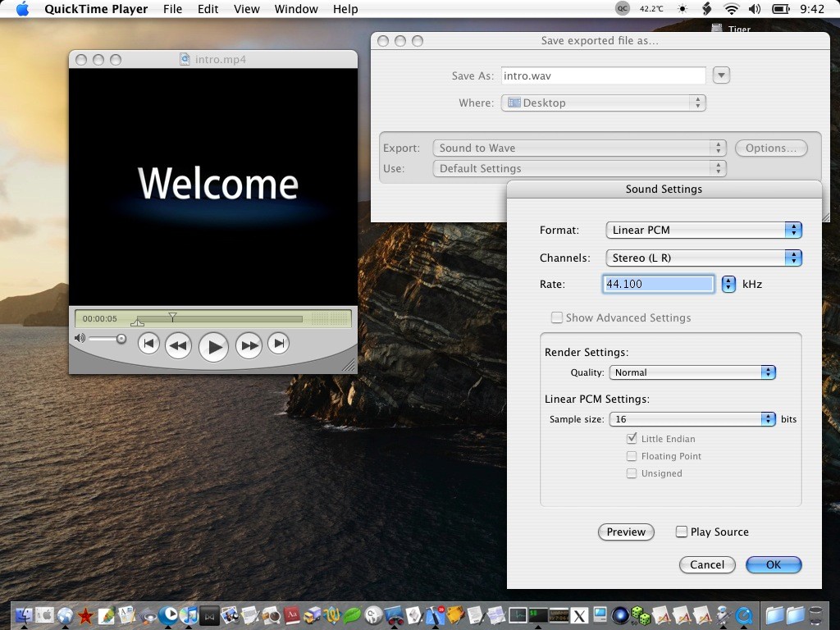Enable Show Advanced Settings checkbox

(x=557, y=317)
